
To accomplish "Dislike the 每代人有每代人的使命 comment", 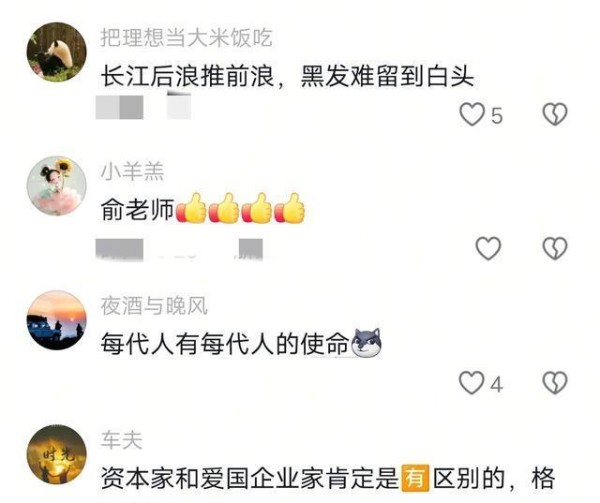I will pyautogui.click(x=555, y=383).
